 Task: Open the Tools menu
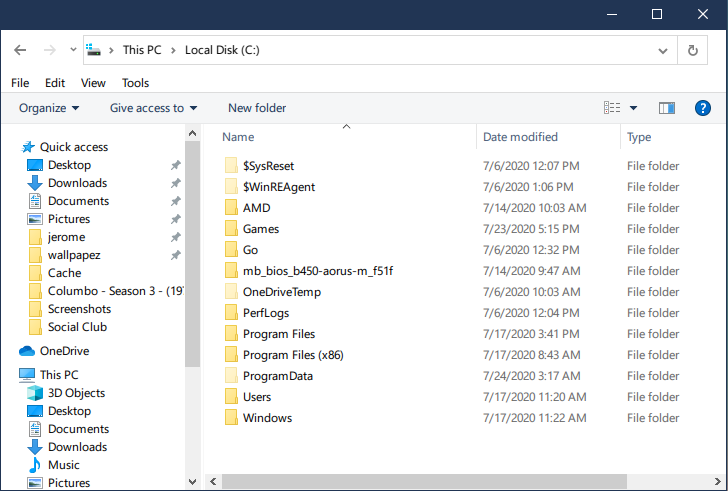[x=136, y=83]
